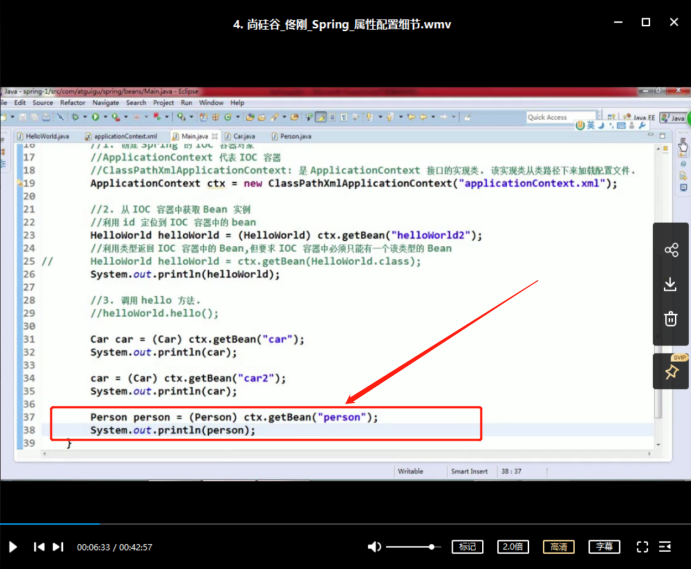Image resolution: width=692 pixels, height=569 pixels.
Task: Open the playlist panel icon
Action: tap(665, 547)
